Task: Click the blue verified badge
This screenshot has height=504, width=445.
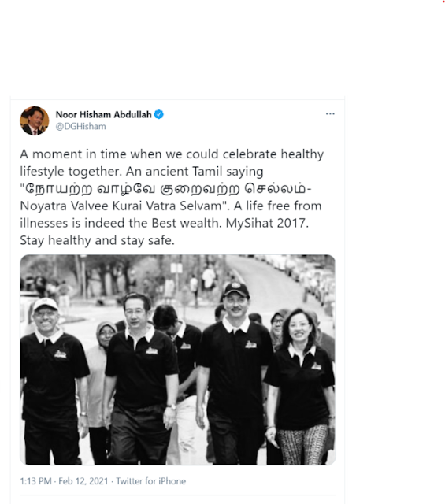Action: [159, 114]
